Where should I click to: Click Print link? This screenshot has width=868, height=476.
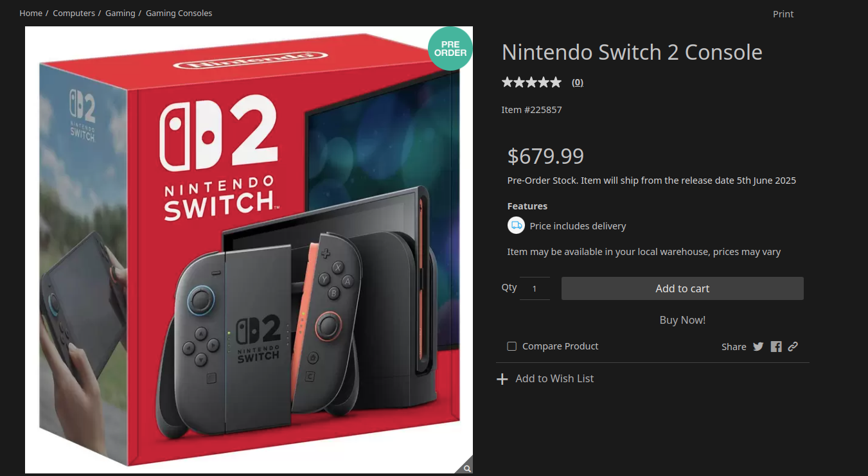(x=783, y=14)
